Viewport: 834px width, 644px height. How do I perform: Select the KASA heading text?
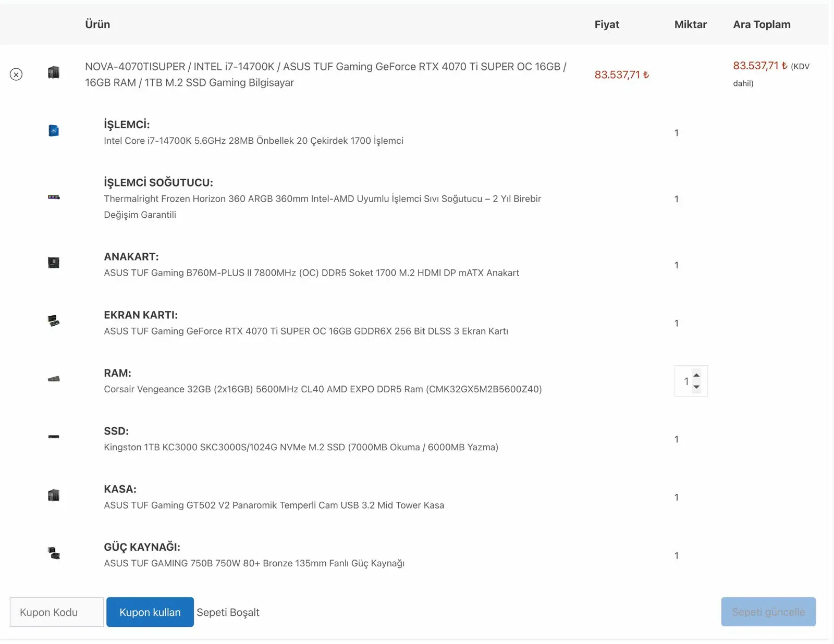(120, 489)
